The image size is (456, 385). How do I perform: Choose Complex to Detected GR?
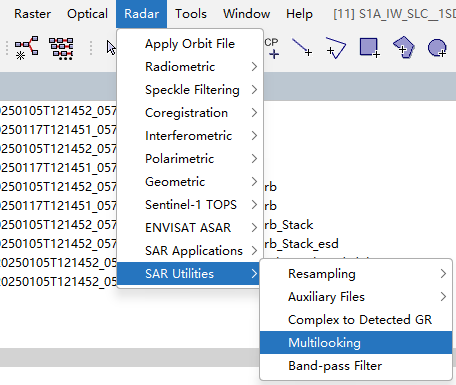point(356,320)
